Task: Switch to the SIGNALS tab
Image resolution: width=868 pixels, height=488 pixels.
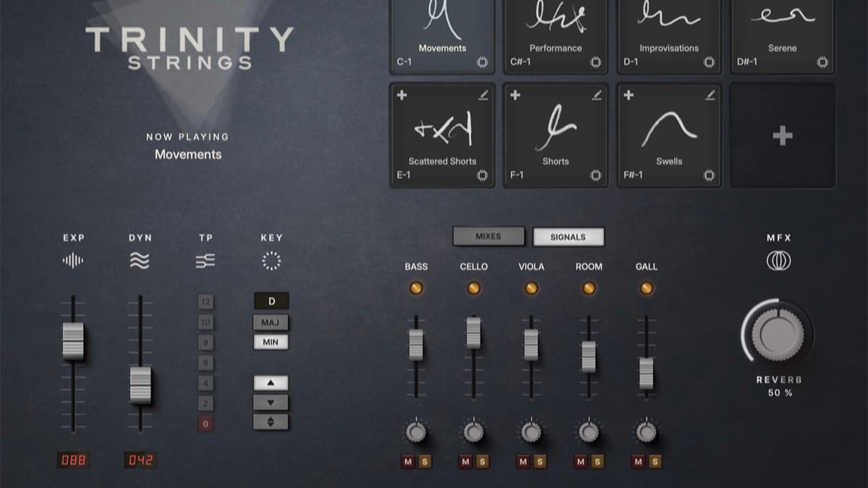Action: click(569, 236)
